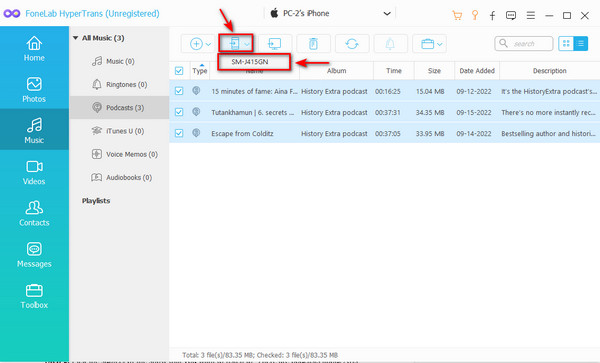Open the PC-2's iPhone device dropdown
This screenshot has height=363, width=600.
click(330, 13)
